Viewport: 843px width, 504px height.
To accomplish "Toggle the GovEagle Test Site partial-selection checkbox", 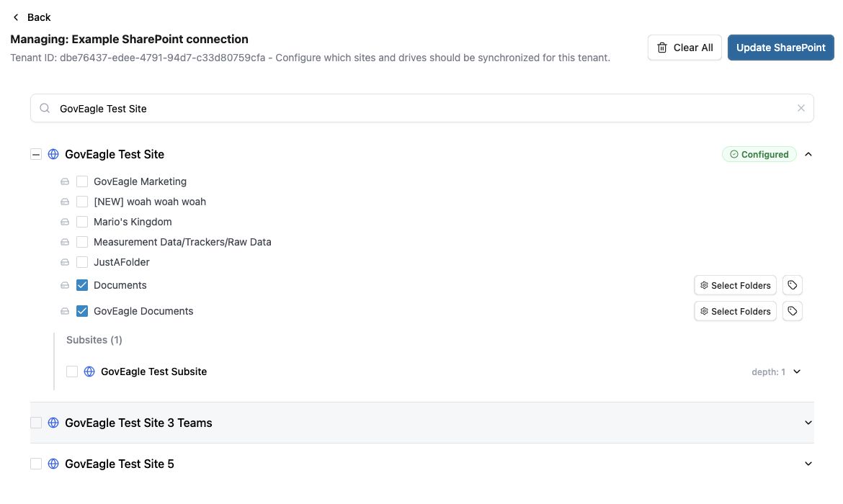I will [36, 154].
